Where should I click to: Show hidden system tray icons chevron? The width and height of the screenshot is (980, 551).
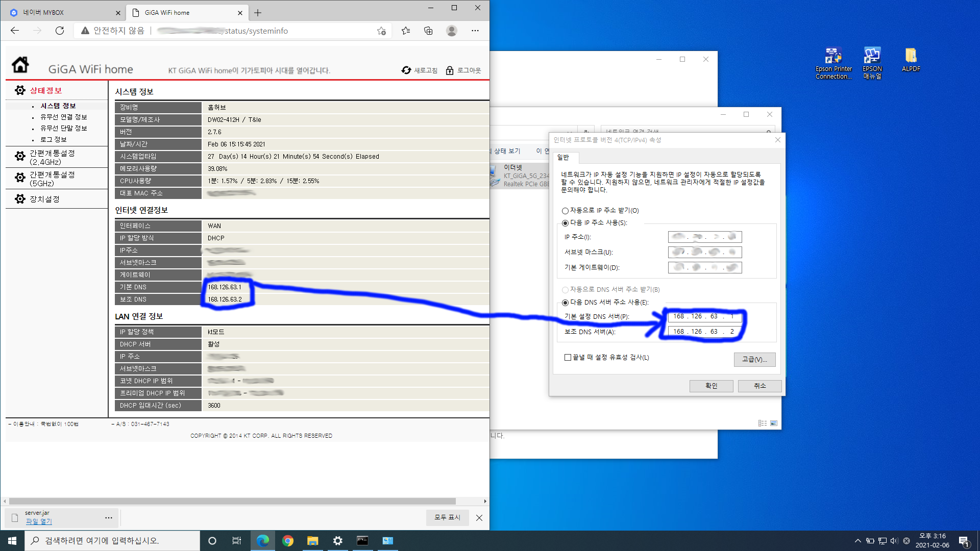[857, 541]
